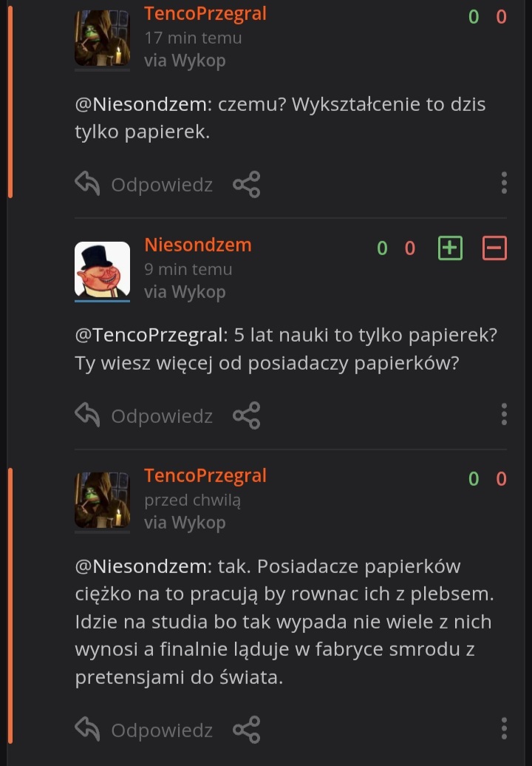Share the first TencoPrzegral comment
Viewport: 532px width, 766px height.
tap(246, 184)
